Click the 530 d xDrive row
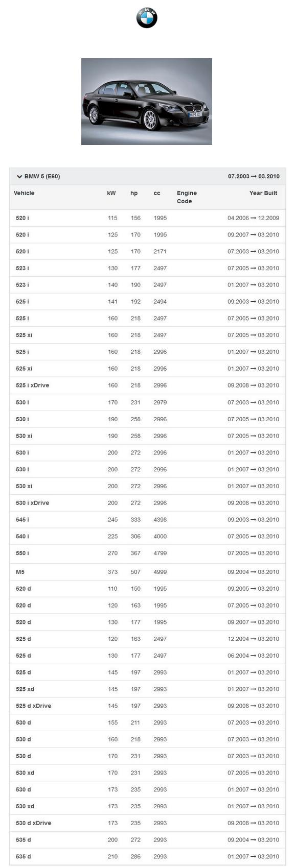Screen dimensions: 296x868 [x=148, y=823]
